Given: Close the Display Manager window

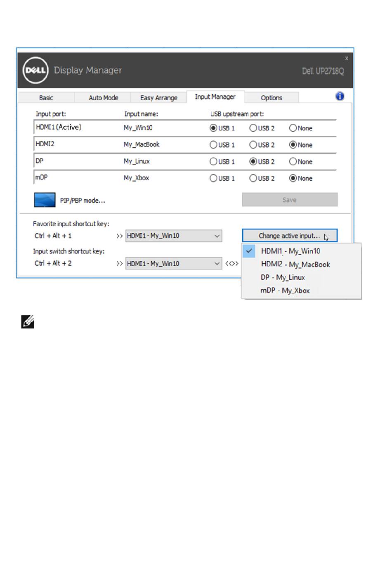Looking at the screenshot, I should tap(347, 58).
